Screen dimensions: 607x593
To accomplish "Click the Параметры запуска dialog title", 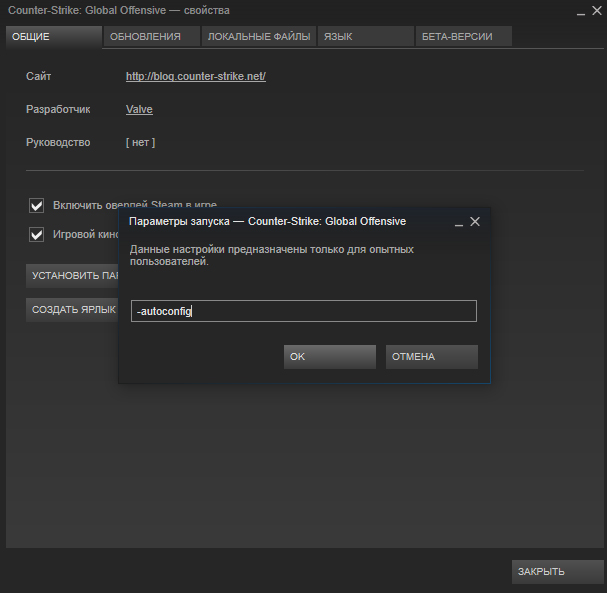I will point(267,221).
